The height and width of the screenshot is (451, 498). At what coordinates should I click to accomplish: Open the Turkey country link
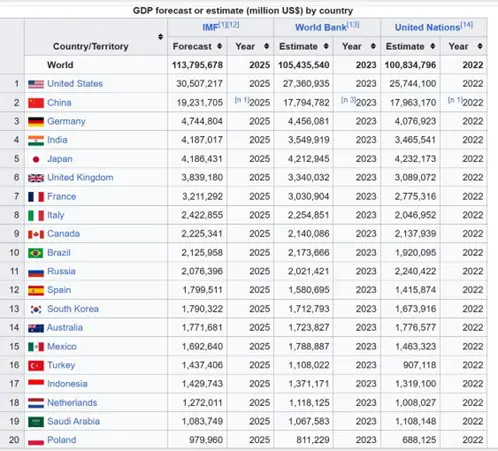coord(61,365)
